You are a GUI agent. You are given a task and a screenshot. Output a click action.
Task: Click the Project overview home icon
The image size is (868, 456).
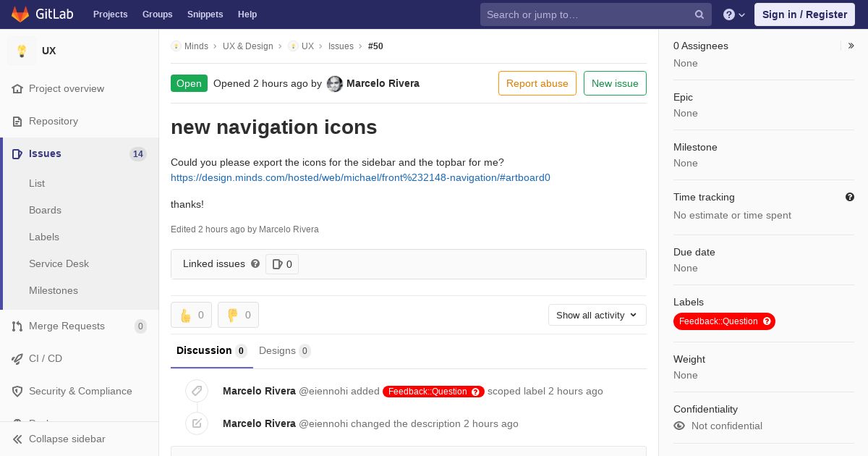[x=17, y=88]
